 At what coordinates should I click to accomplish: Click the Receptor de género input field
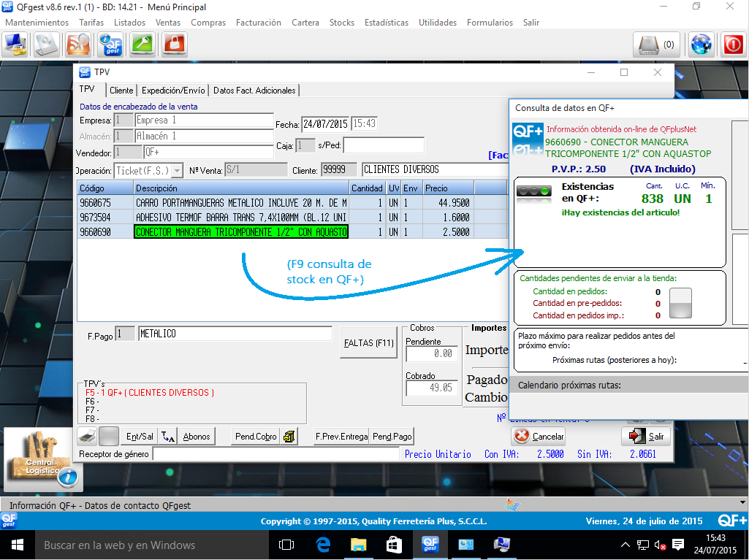[x=276, y=454]
